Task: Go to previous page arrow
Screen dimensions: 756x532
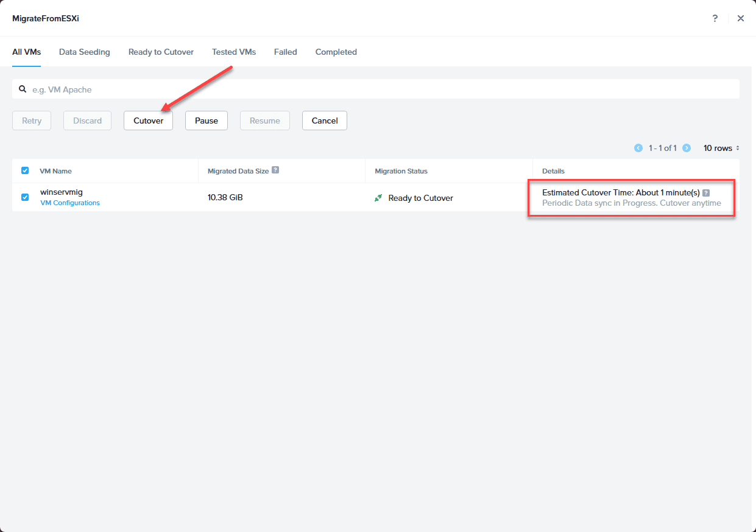Action: (x=638, y=148)
